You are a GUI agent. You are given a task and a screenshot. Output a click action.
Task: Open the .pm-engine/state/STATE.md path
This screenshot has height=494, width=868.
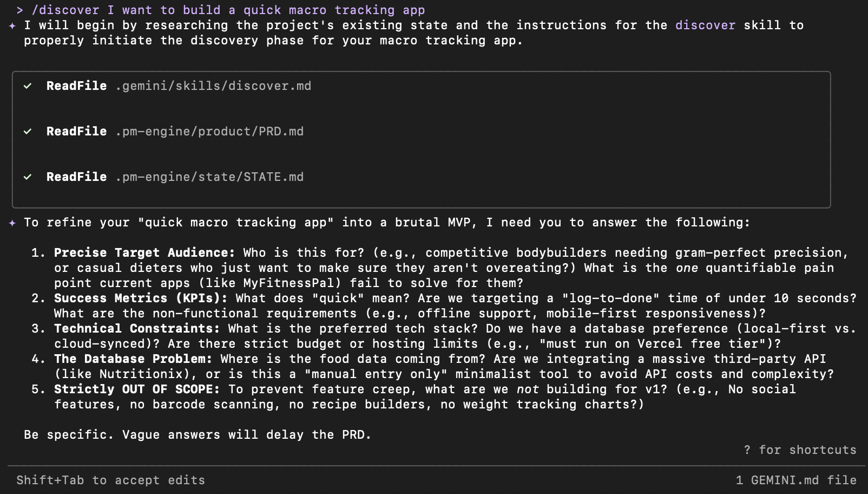209,177
